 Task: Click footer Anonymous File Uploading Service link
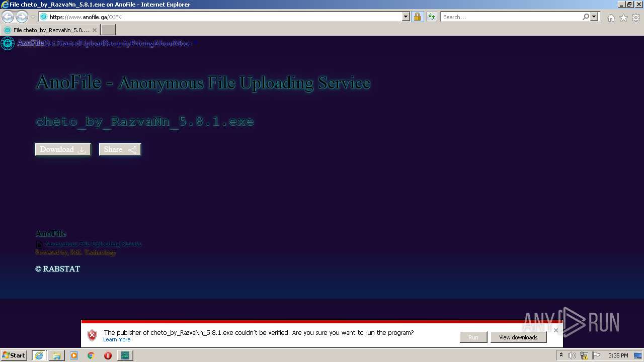pos(94,244)
